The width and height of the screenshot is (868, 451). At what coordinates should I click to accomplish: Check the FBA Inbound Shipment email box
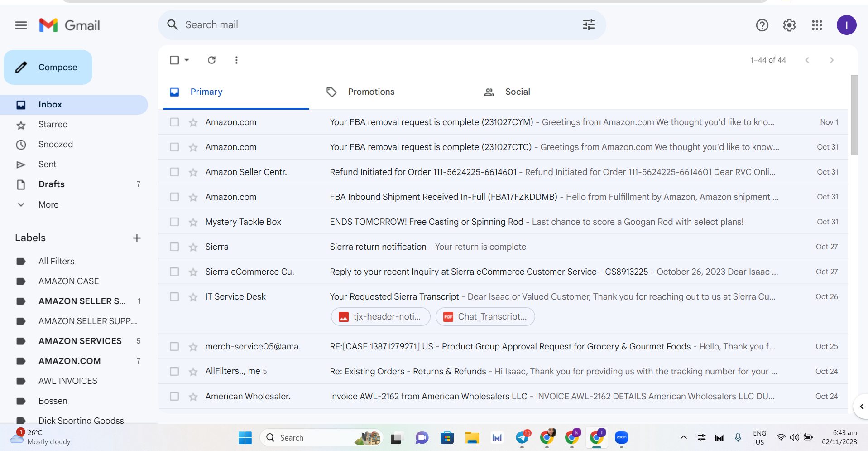tap(174, 197)
